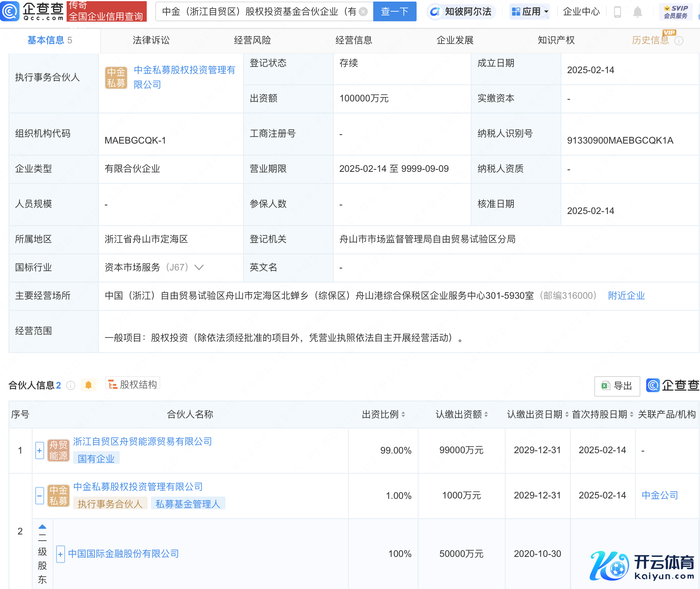Open the 应用 dropdown menu

point(530,12)
